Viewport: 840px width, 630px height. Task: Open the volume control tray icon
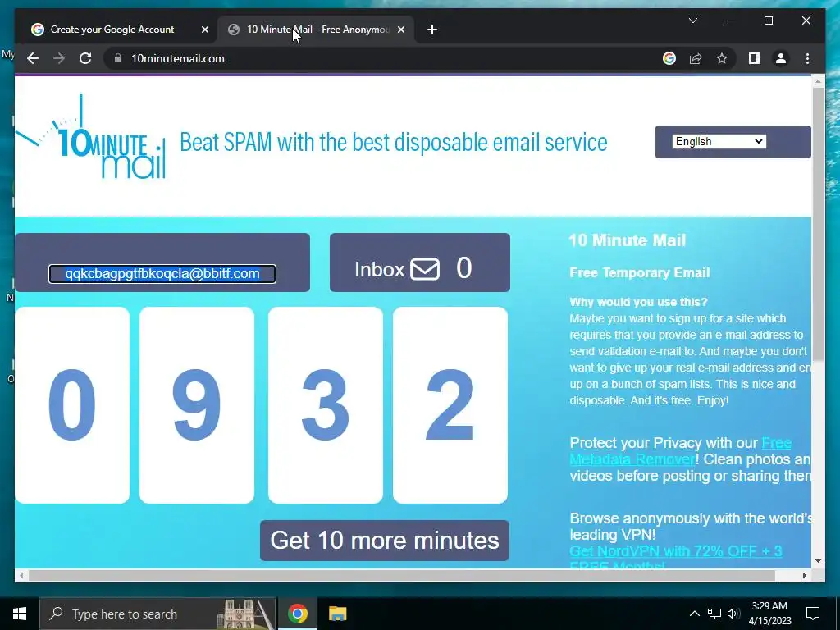pos(733,614)
